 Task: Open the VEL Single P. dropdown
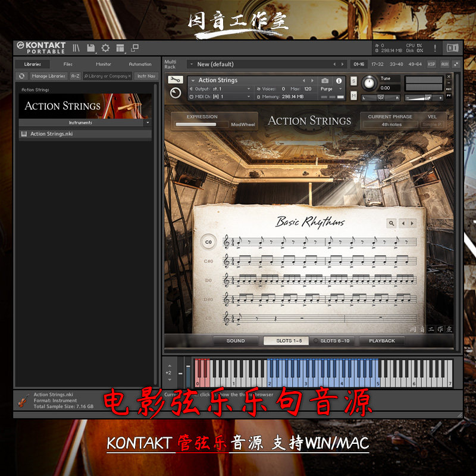(433, 124)
